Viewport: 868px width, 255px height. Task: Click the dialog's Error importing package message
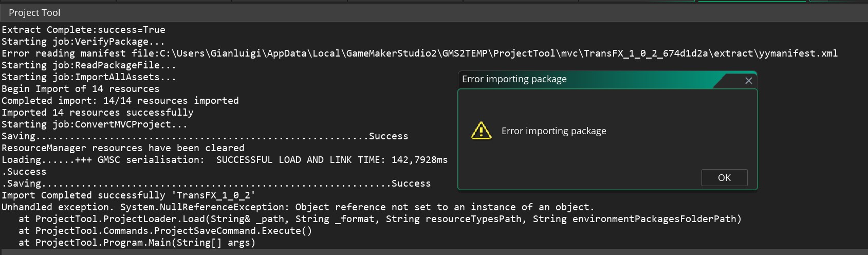[553, 131]
